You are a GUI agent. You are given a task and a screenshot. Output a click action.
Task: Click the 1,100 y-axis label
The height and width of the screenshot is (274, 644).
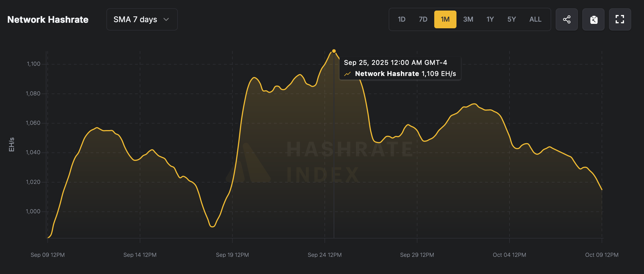coord(33,64)
